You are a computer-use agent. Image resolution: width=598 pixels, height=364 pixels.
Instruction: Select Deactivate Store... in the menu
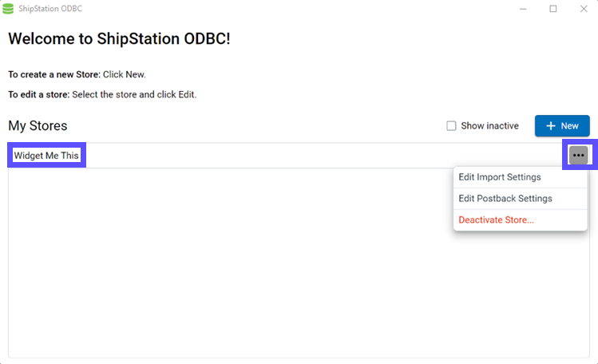coord(521,220)
